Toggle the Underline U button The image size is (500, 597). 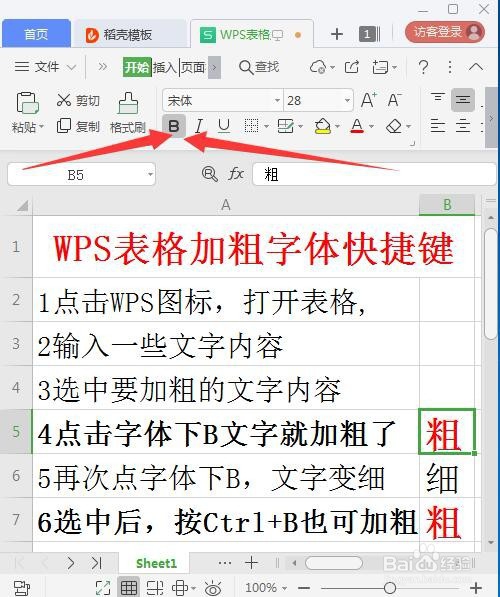pos(224,126)
